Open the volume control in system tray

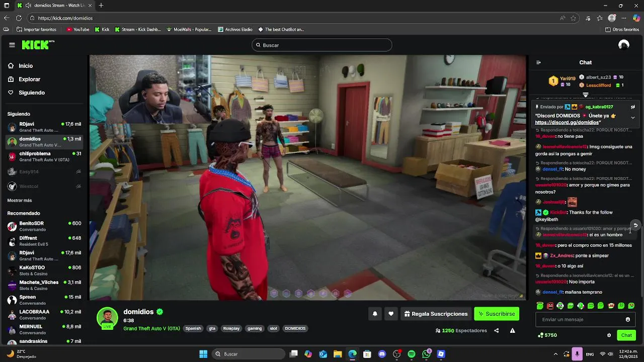tap(610, 354)
